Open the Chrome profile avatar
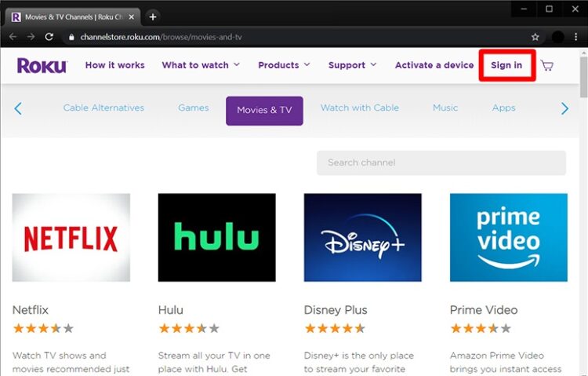 tap(557, 37)
